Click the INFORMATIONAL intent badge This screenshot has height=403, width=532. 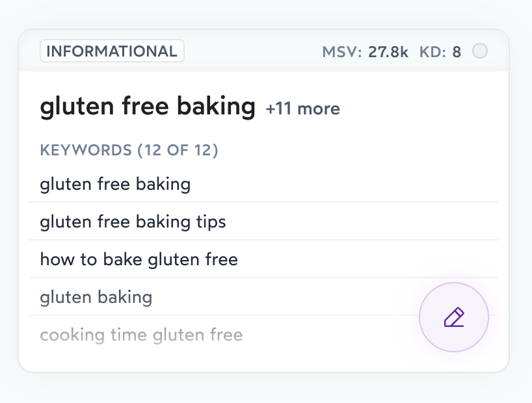112,51
